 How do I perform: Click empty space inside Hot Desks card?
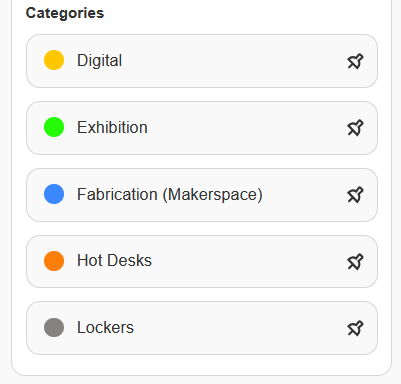point(250,262)
